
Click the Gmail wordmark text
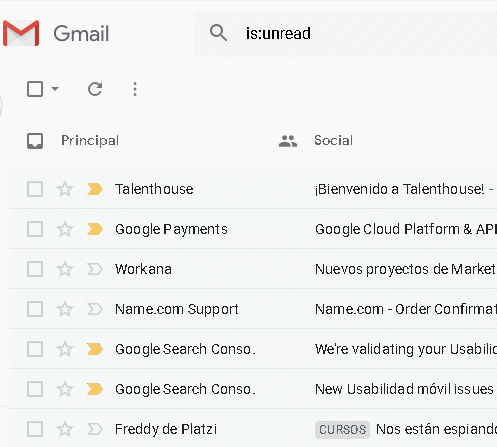(81, 33)
